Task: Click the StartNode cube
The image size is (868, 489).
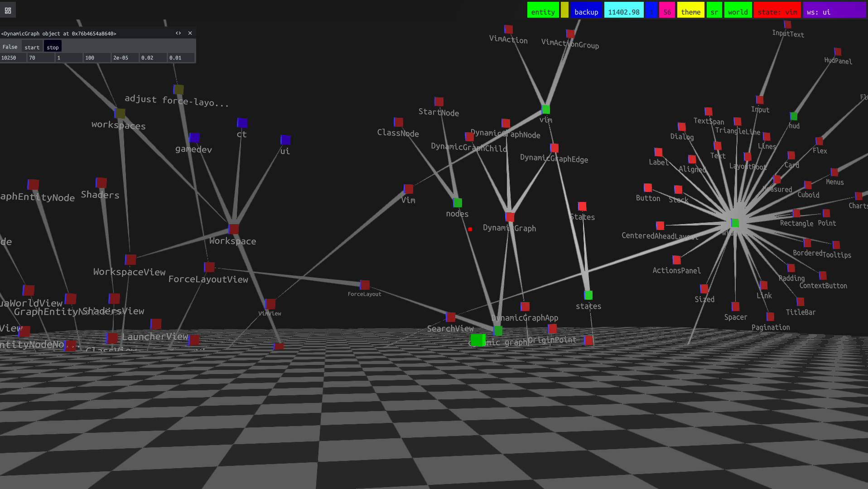Action: pyautogui.click(x=438, y=101)
